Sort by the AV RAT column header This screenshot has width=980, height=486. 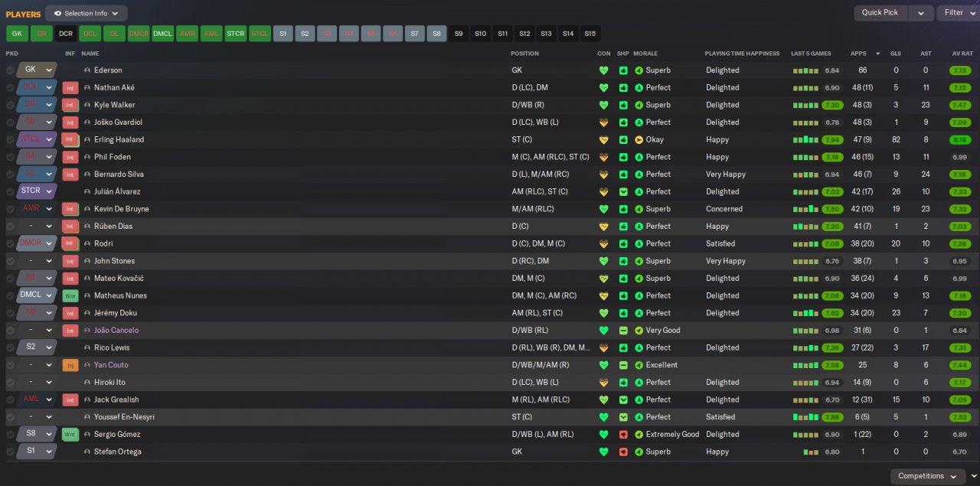pyautogui.click(x=962, y=54)
